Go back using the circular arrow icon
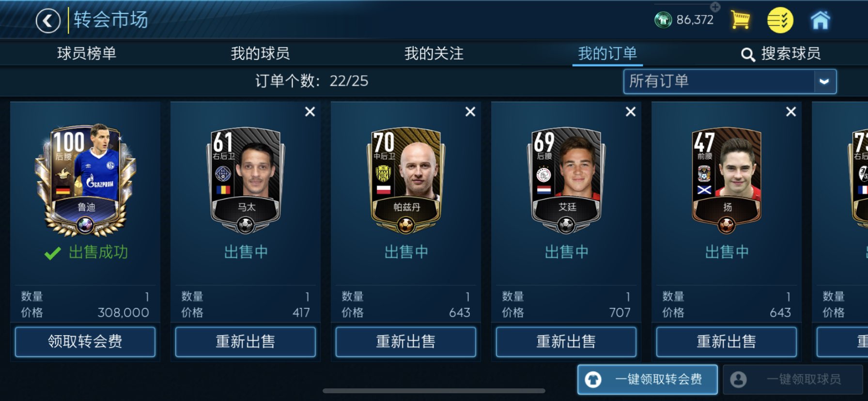Screen dimensions: 868x401 [48, 21]
